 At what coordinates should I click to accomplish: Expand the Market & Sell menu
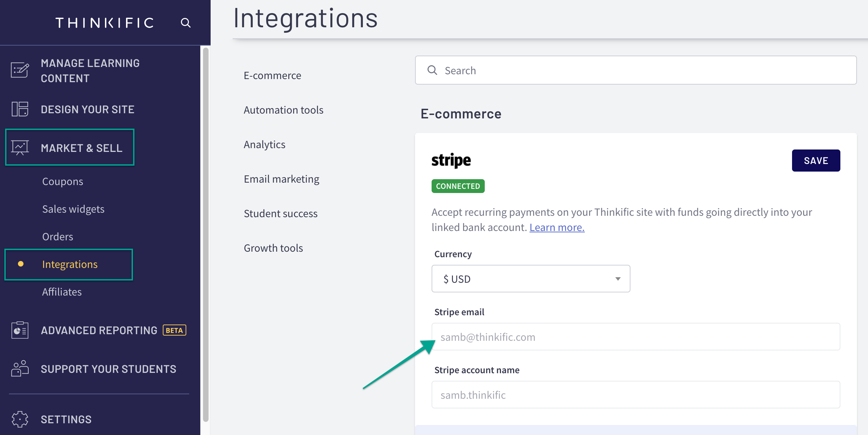81,148
